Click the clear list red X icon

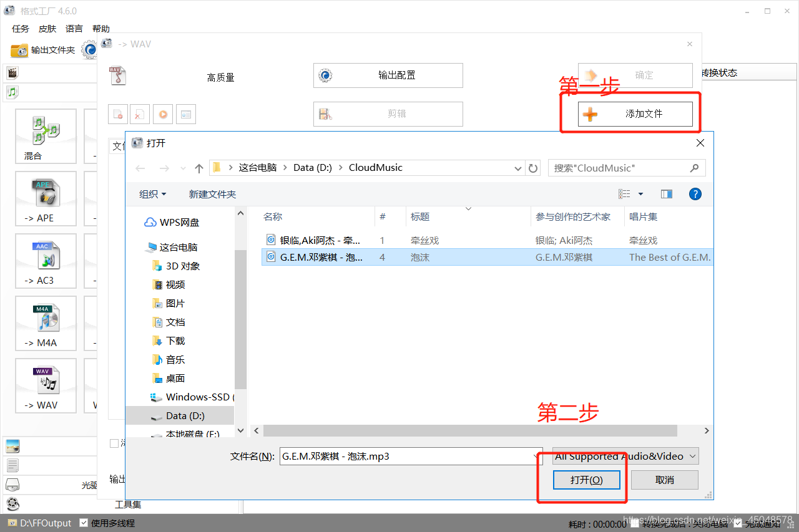[x=139, y=114]
